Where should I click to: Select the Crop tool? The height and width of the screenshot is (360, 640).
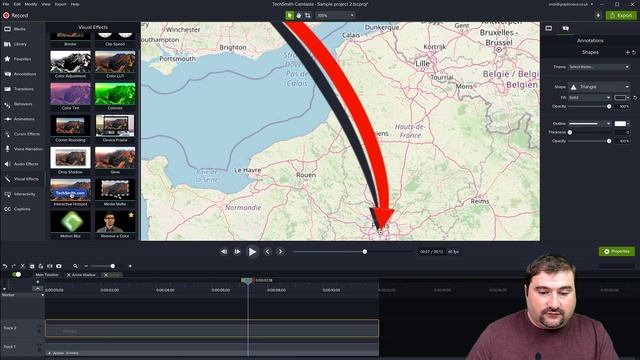[x=308, y=16]
